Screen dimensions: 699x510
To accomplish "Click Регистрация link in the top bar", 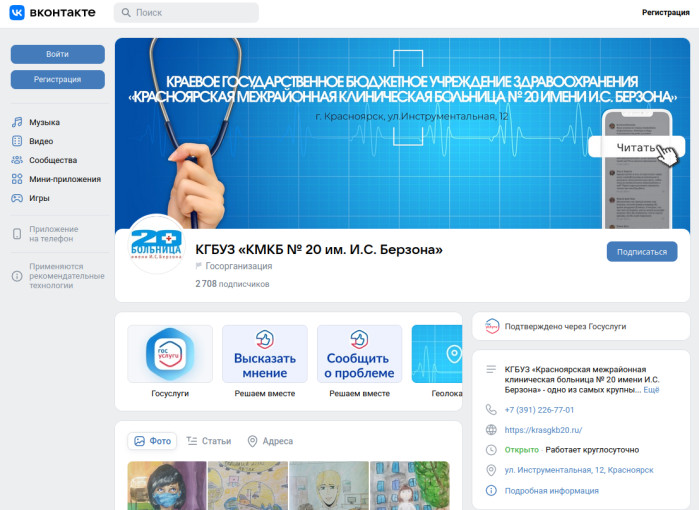I will [666, 12].
